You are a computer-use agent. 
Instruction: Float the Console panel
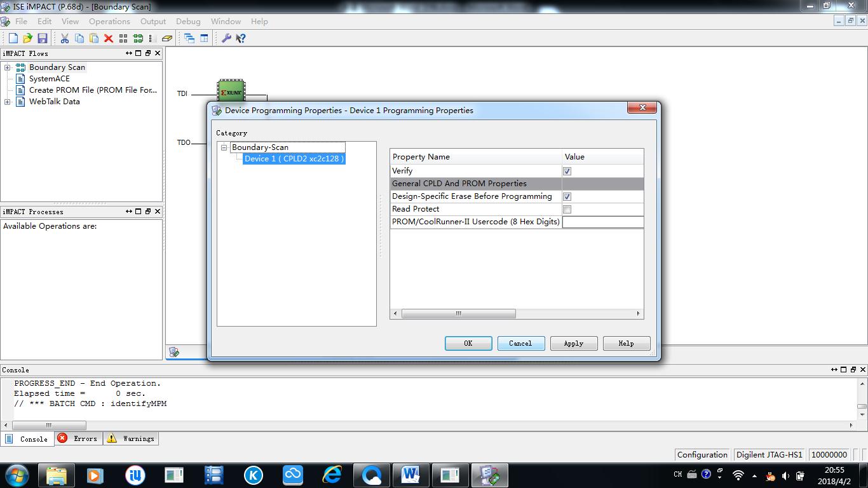click(853, 369)
